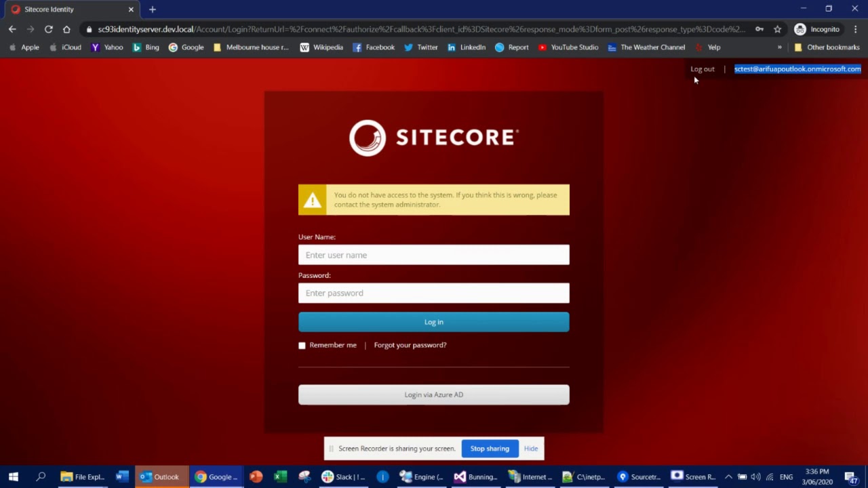
Task: Open PowerPoint from the taskbar
Action: [256, 477]
